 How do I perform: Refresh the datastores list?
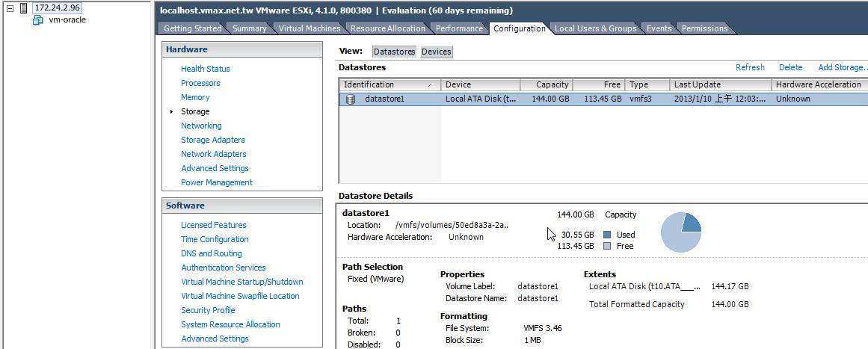750,67
